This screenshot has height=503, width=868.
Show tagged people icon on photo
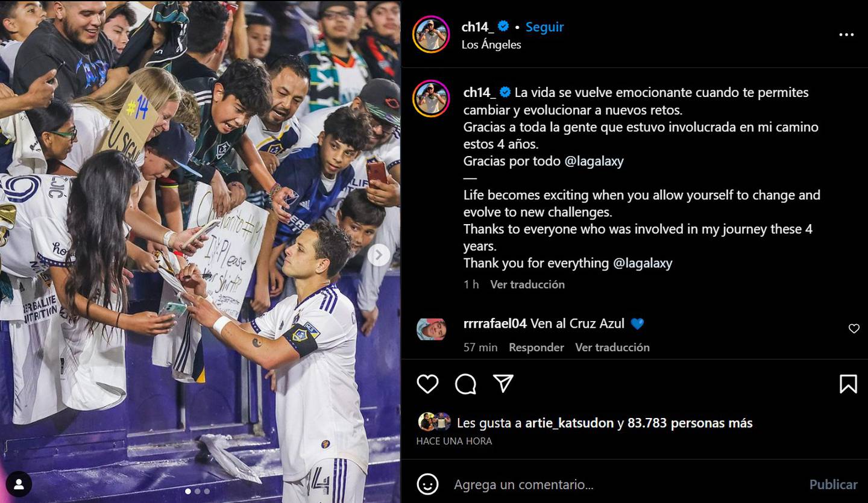[x=19, y=484]
